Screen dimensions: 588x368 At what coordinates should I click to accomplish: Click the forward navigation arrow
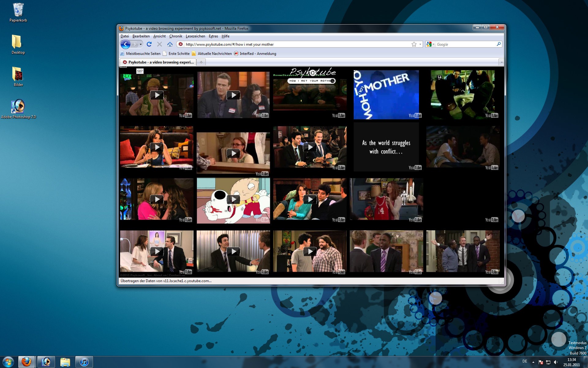point(135,44)
